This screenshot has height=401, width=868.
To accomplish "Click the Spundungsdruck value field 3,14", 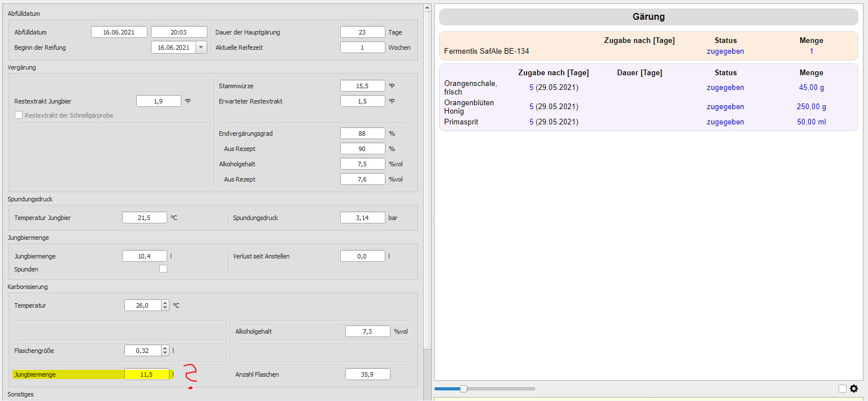I will [362, 218].
